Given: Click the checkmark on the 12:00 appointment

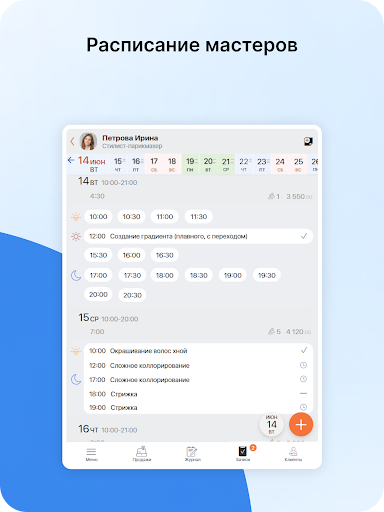Looking at the screenshot, I should coord(304,236).
